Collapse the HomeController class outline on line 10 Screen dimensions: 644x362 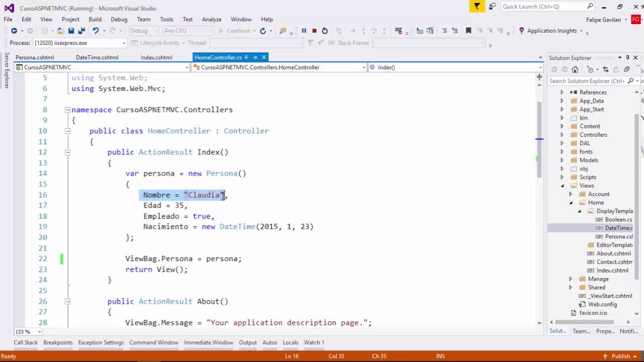[67, 131]
